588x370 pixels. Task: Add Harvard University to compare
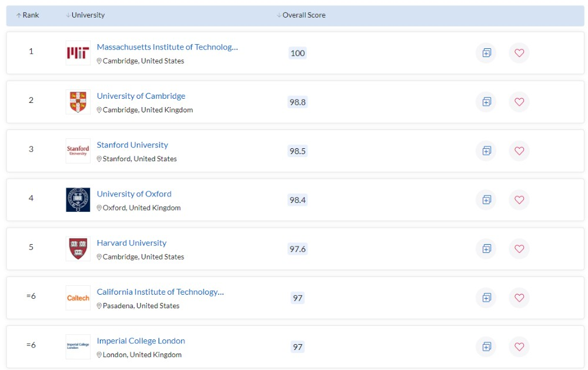(x=486, y=249)
